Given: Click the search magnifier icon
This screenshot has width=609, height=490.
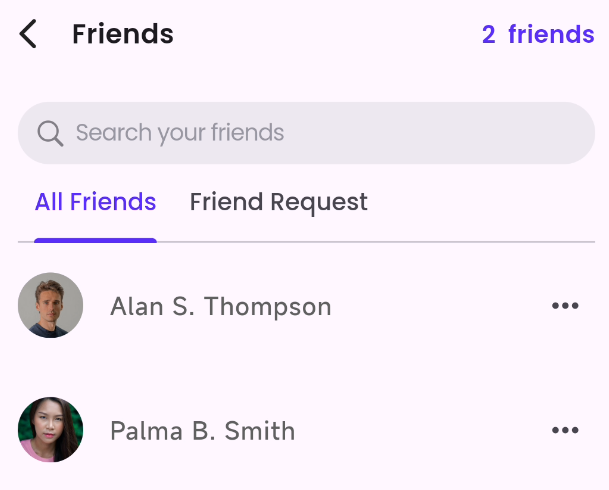Looking at the screenshot, I should pos(49,133).
